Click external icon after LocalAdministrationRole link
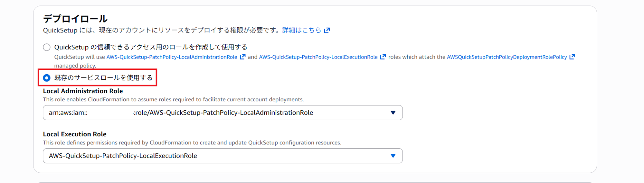The height and width of the screenshot is (183, 644). coord(243,57)
